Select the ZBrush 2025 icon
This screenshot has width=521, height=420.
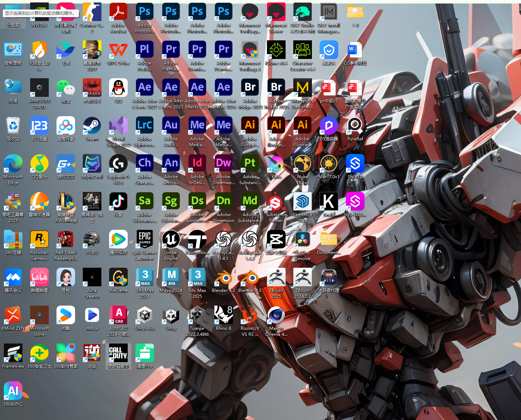pyautogui.click(x=276, y=284)
